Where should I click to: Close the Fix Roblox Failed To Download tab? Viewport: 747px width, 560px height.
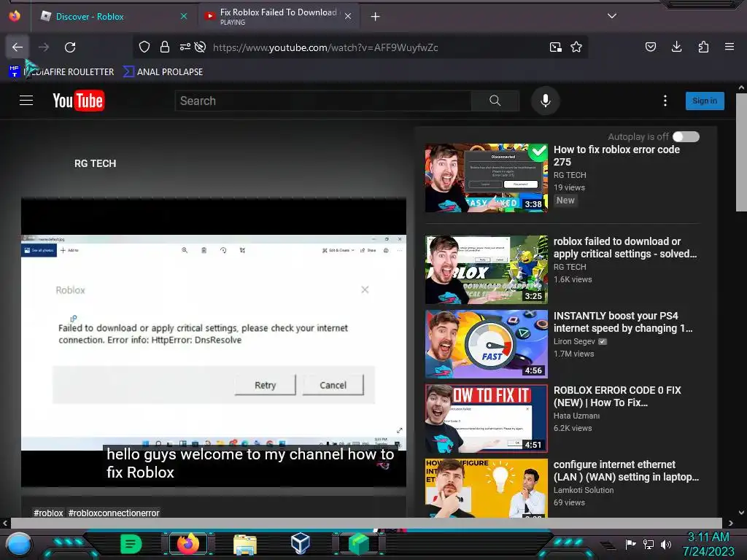(x=348, y=16)
